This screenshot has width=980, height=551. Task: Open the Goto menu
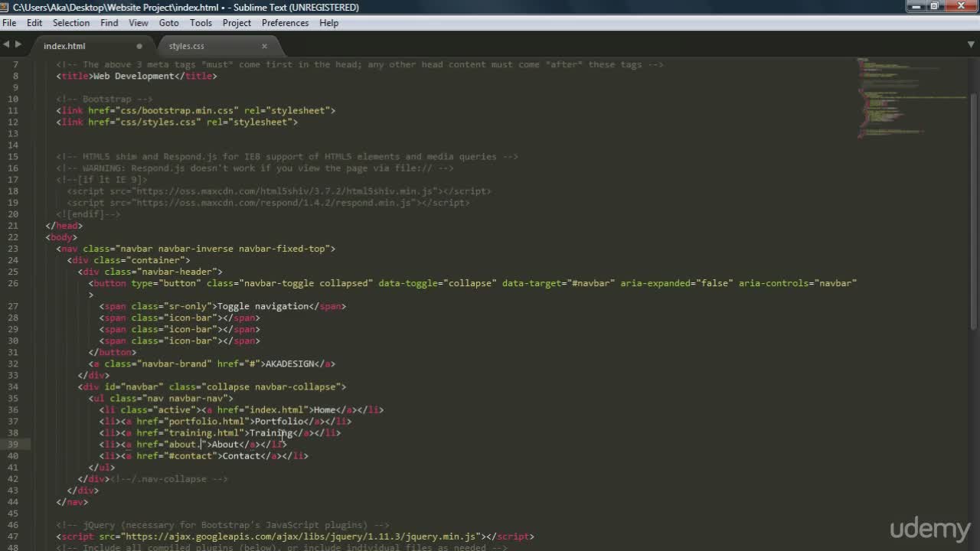click(x=169, y=23)
